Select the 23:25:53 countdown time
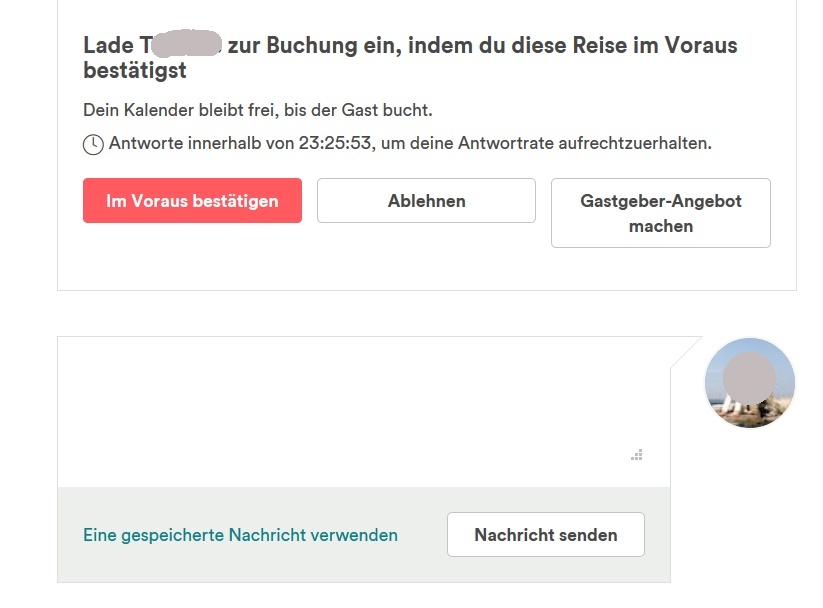This screenshot has height=608, width=823. click(335, 143)
